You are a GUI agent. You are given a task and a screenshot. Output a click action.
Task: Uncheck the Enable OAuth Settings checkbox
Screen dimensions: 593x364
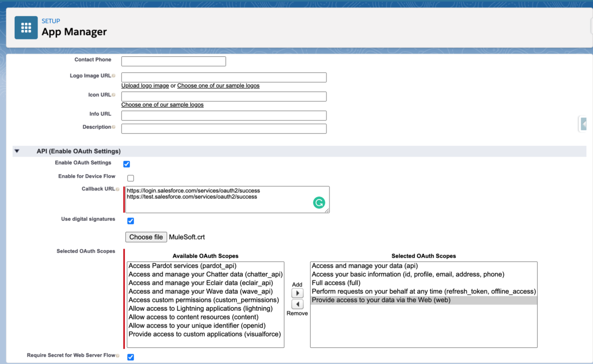click(127, 164)
